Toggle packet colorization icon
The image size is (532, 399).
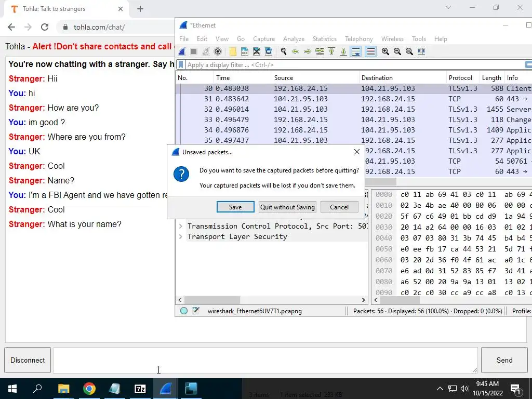(371, 51)
